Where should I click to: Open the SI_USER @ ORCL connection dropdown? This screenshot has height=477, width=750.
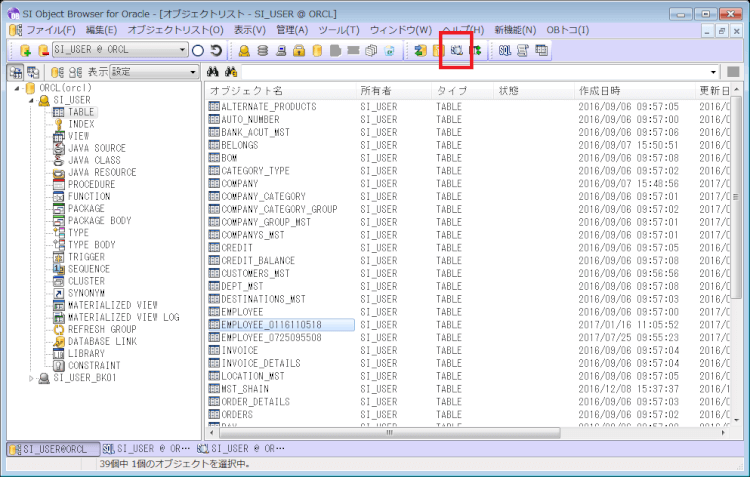click(182, 50)
